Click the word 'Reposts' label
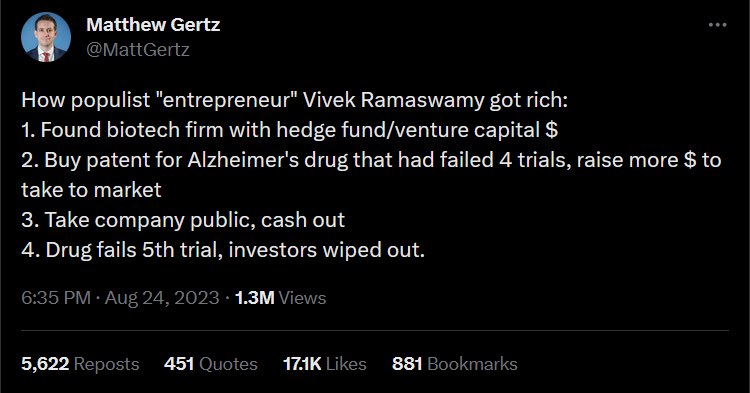This screenshot has width=750, height=393. (107, 364)
